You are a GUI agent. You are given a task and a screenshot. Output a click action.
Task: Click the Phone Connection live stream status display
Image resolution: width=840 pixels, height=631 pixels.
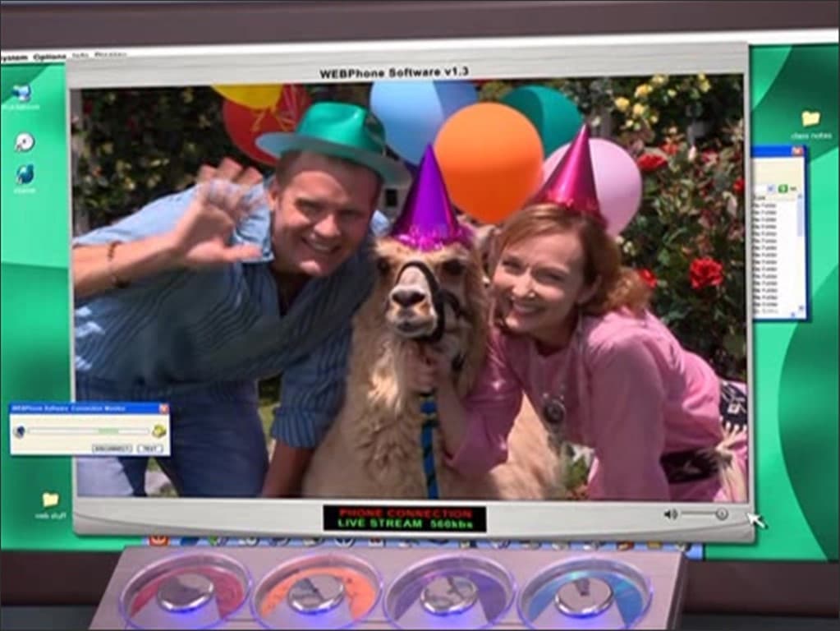tap(405, 518)
